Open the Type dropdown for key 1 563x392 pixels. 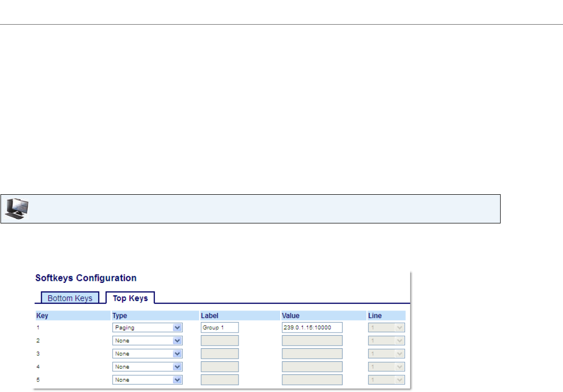(147, 328)
